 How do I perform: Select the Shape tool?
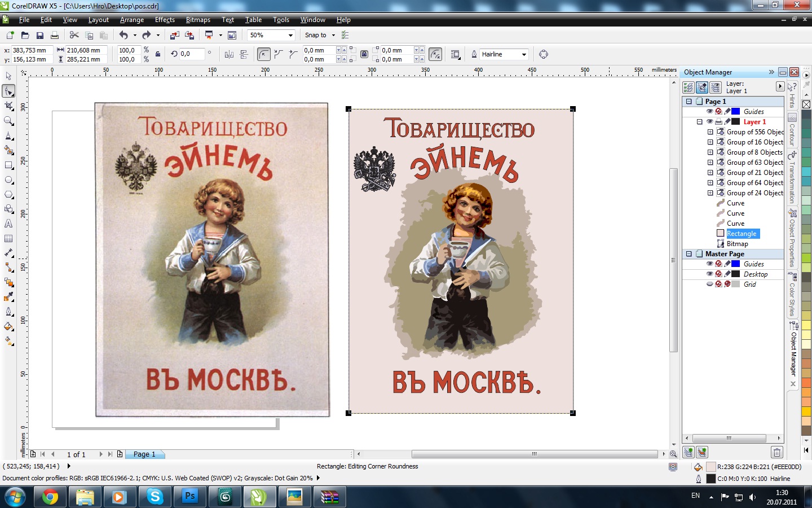(8, 92)
